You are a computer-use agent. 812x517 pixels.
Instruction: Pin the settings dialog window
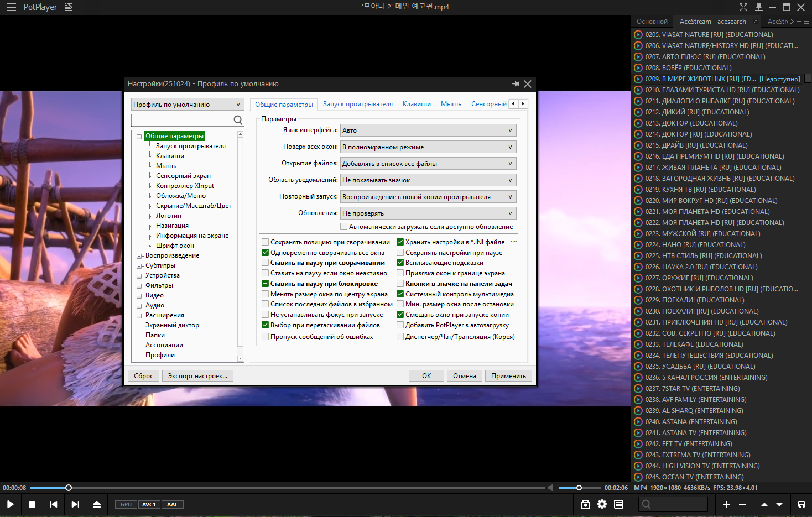(516, 84)
